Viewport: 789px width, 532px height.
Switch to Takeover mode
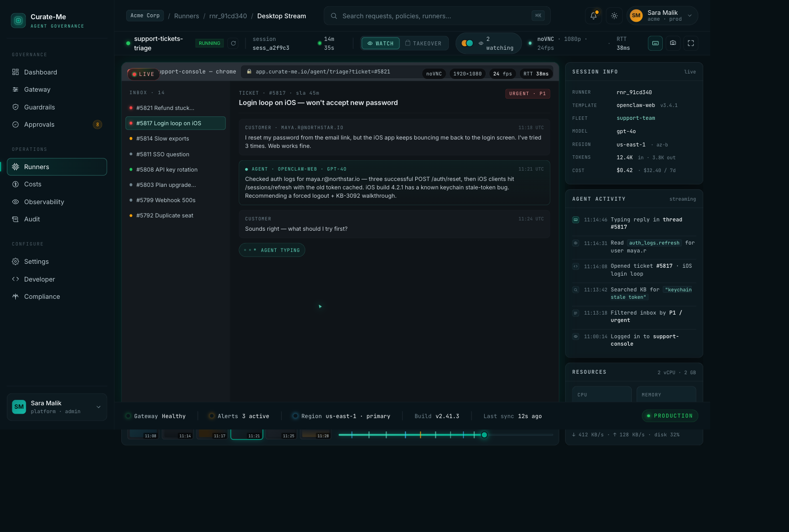tap(424, 43)
